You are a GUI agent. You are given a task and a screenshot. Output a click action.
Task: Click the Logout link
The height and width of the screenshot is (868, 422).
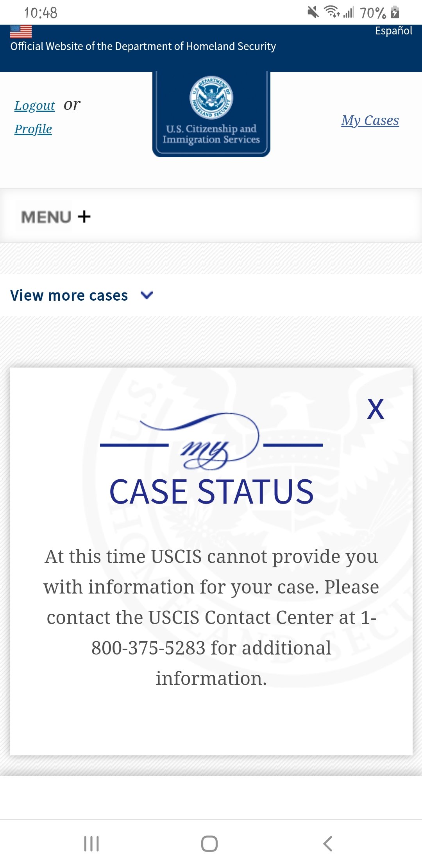point(34,106)
